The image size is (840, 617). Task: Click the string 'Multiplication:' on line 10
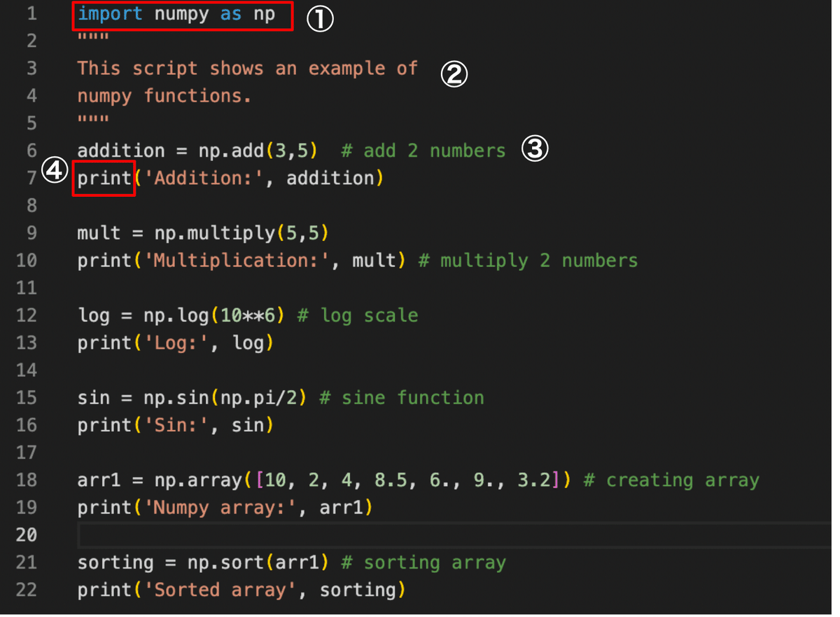point(236,261)
